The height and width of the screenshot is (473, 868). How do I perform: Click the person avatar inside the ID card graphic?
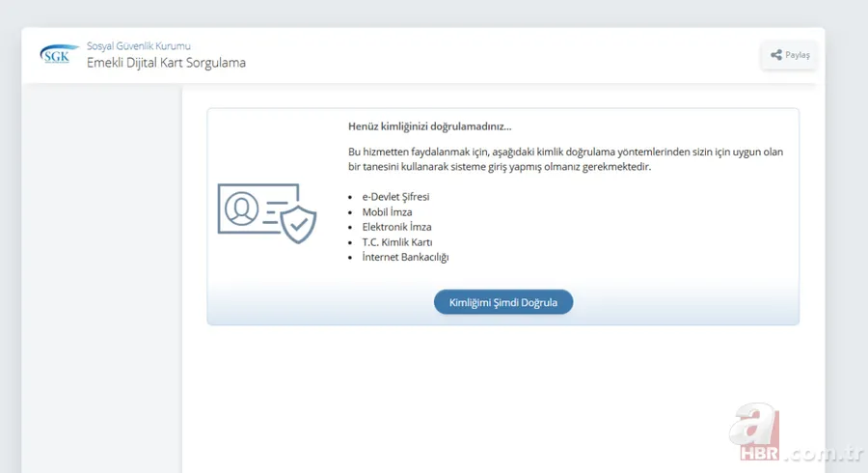point(239,208)
